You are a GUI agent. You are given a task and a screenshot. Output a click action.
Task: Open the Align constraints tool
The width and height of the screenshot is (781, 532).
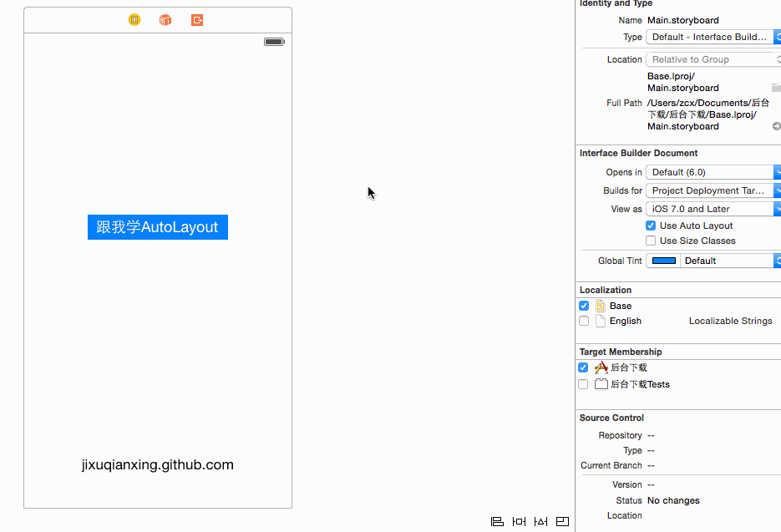tap(497, 522)
